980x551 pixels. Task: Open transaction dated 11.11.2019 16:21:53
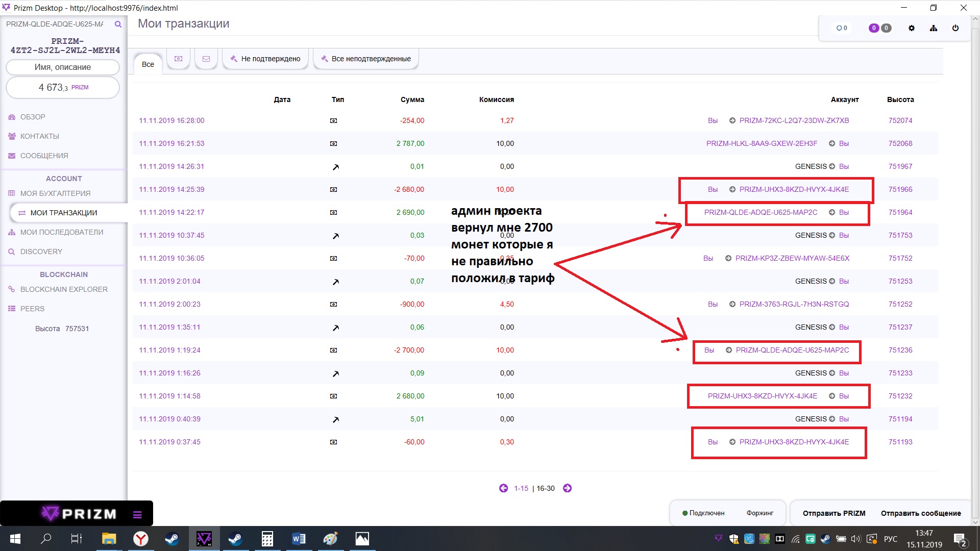click(x=171, y=143)
